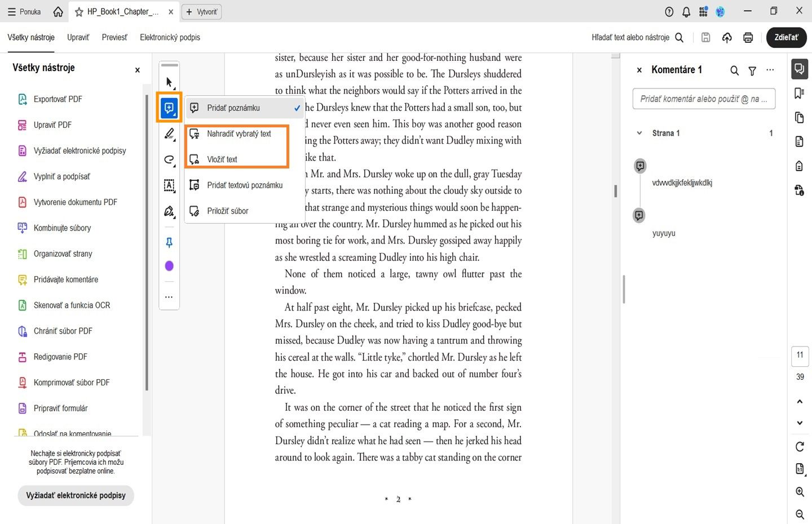The image size is (812, 524).
Task: Switch to the Upraviť tab
Action: [x=78, y=37]
